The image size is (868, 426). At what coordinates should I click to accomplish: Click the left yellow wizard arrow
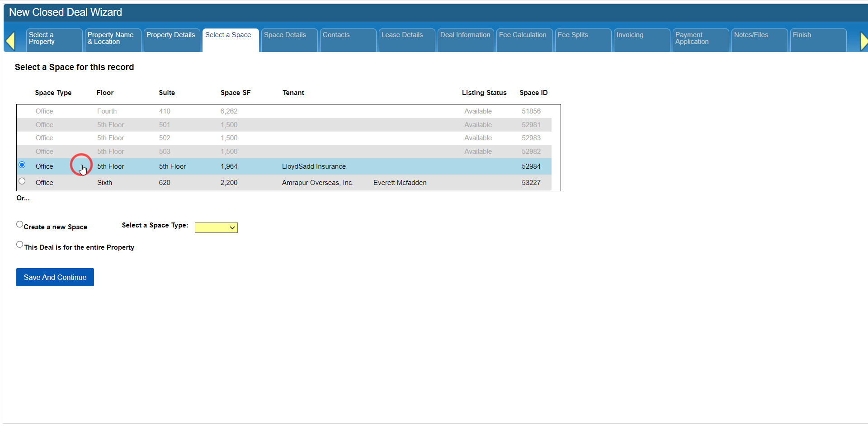(x=10, y=41)
